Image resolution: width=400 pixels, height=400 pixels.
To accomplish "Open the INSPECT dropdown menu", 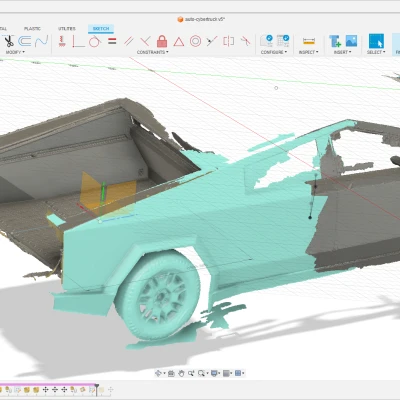I will click(308, 52).
